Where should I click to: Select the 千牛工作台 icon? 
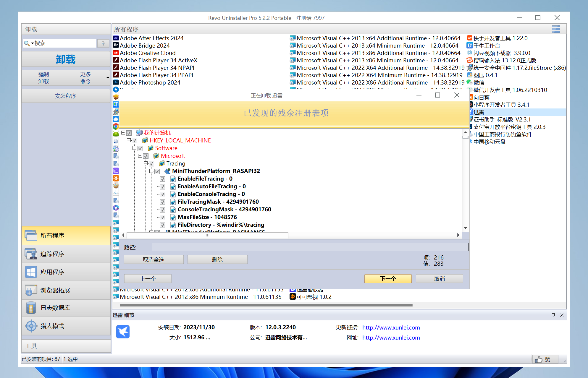470,46
